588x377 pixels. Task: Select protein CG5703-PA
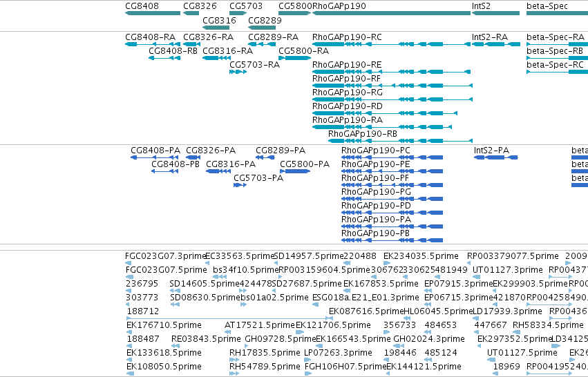pyautogui.click(x=240, y=185)
